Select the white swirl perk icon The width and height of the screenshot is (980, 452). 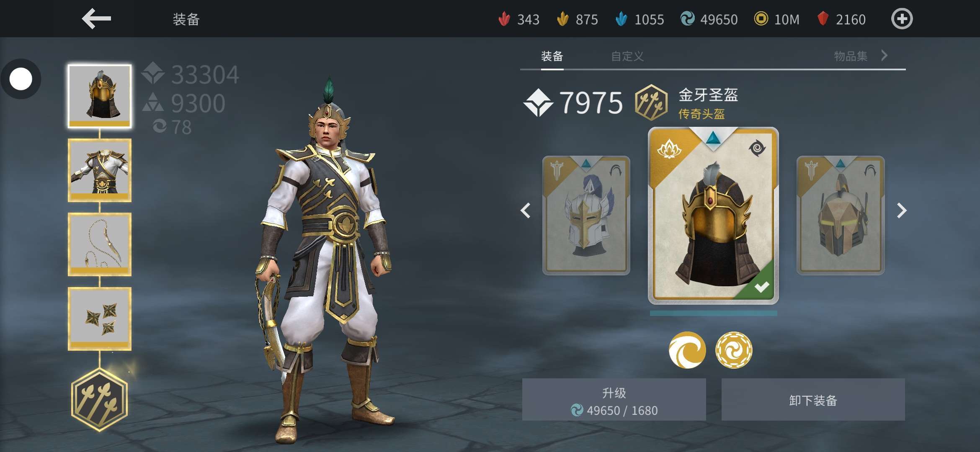687,350
